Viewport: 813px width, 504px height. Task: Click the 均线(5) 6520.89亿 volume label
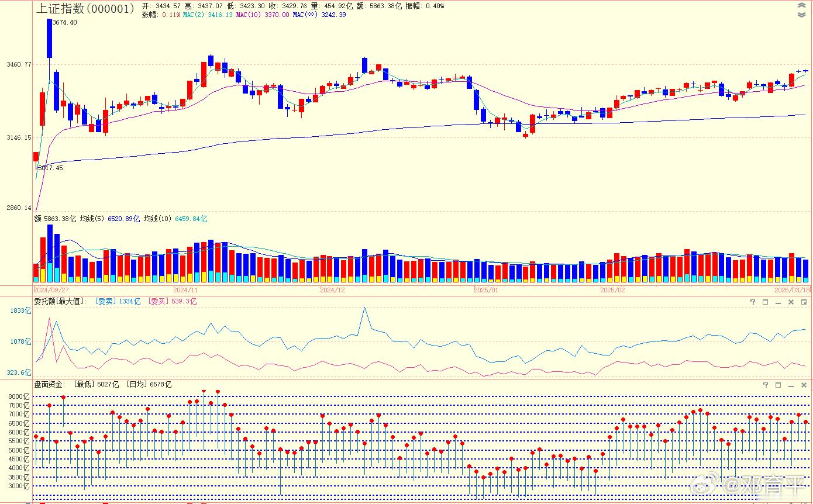pyautogui.click(x=110, y=219)
